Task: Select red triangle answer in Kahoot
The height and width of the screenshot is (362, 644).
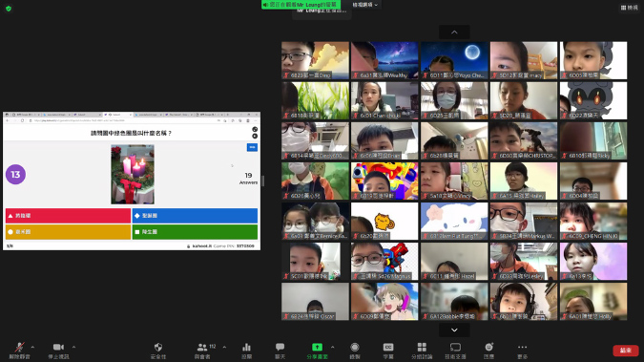Action: (68, 216)
